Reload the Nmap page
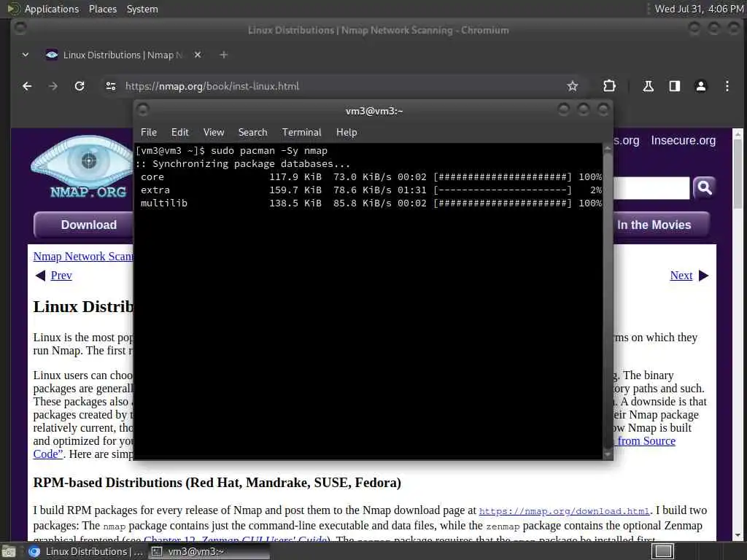The height and width of the screenshot is (560, 747). coord(80,86)
